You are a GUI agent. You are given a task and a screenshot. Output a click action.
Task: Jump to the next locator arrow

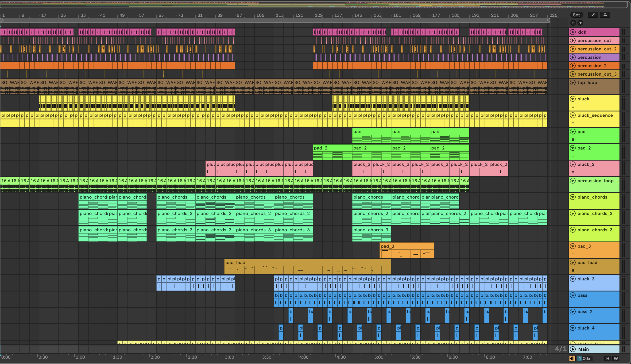click(580, 23)
